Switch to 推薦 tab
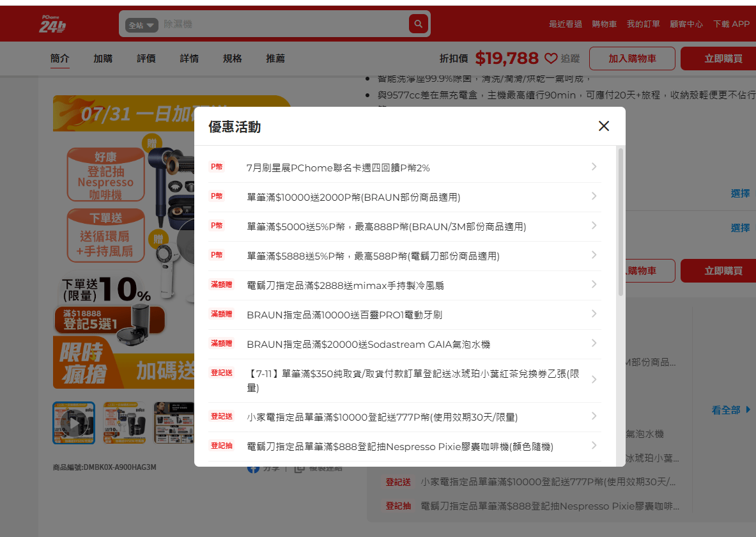Viewport: 756px width, 537px height. pos(275,58)
